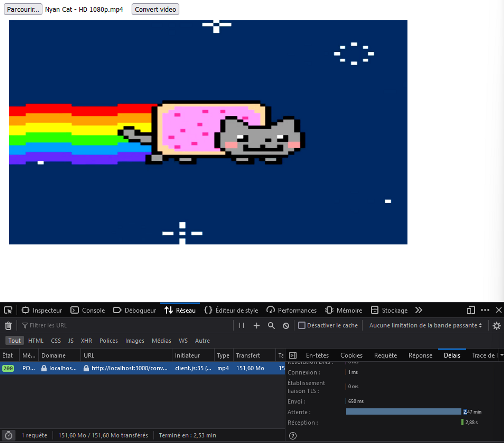Filter requests by Autre
This screenshot has height=443, width=504.
click(x=203, y=341)
